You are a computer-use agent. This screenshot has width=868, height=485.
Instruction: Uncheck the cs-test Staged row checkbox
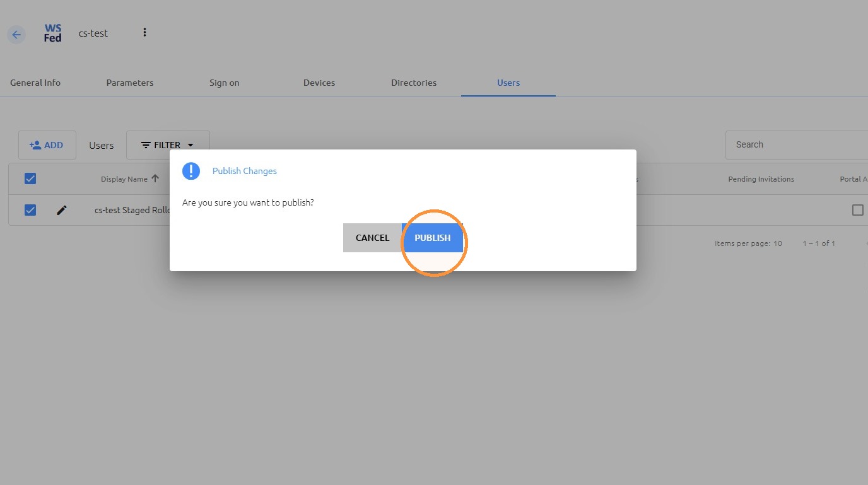(x=30, y=210)
